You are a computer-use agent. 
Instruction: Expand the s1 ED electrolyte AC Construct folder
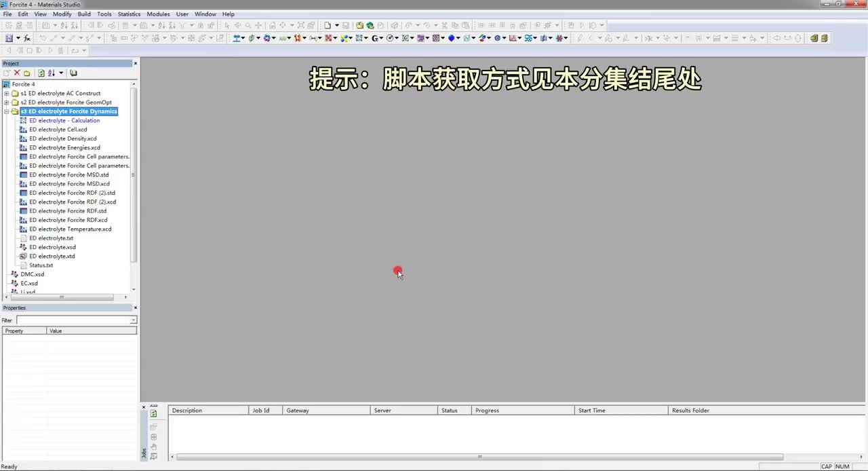click(x=7, y=93)
